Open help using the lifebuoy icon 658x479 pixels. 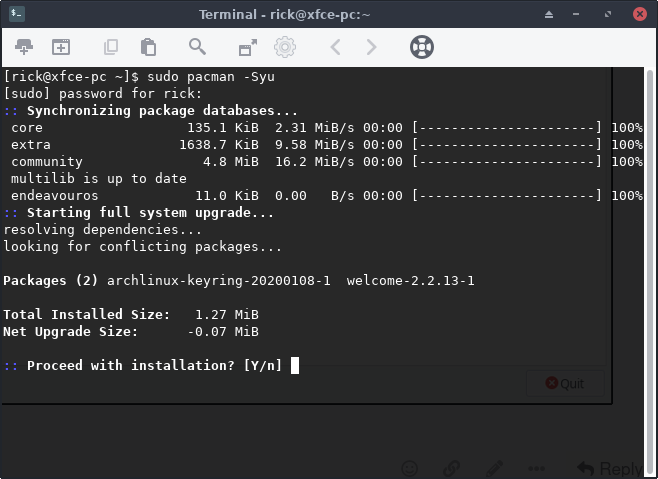[x=422, y=47]
